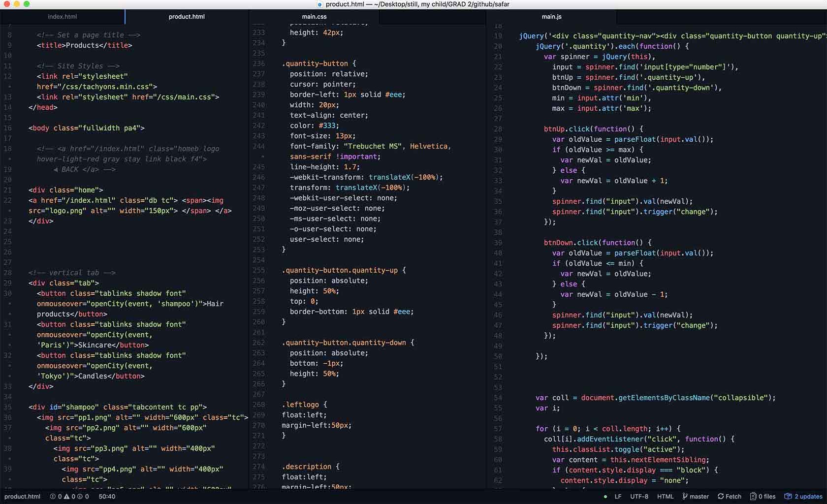Viewport: 827px width, 504px height.
Task: Click the linter info count icon
Action: 80,497
